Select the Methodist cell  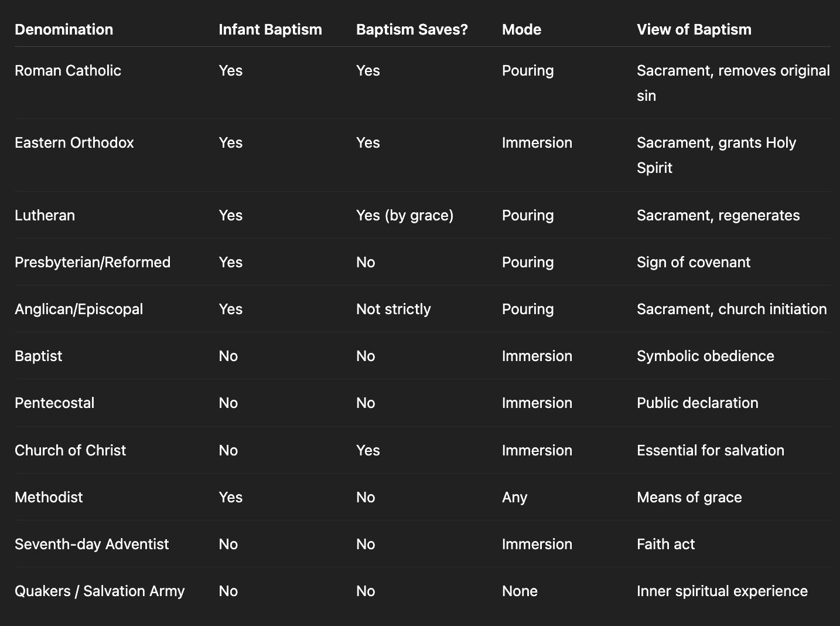49,497
